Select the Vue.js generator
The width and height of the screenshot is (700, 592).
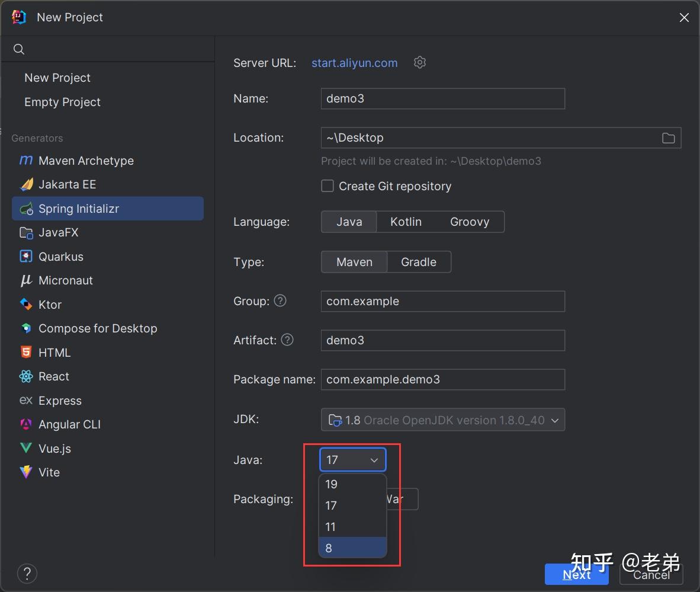(54, 449)
